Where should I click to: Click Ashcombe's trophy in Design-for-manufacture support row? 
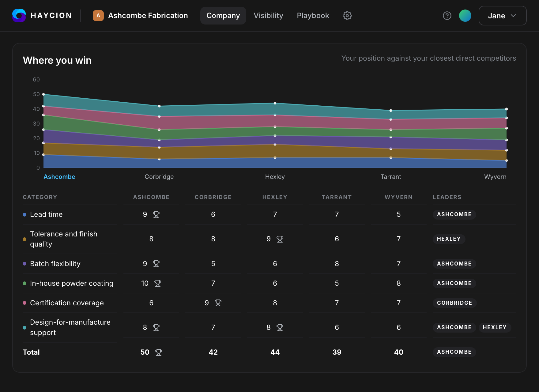(156, 328)
